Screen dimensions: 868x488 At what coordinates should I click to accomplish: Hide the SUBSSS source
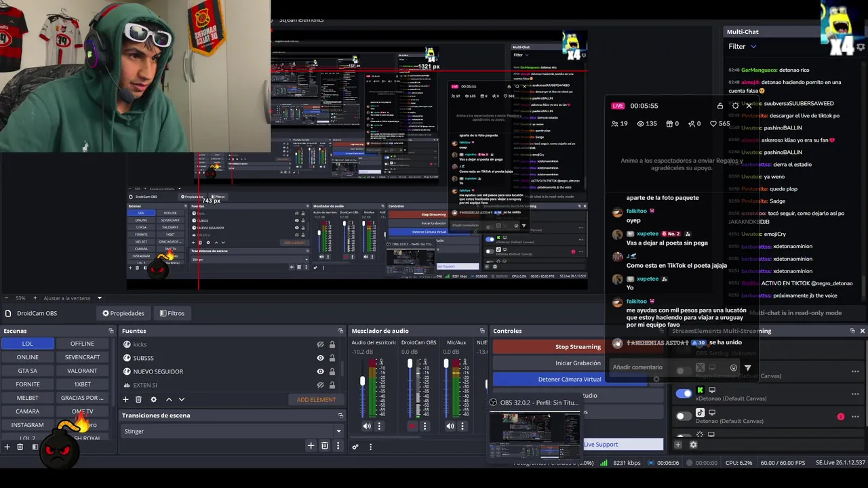tap(321, 358)
